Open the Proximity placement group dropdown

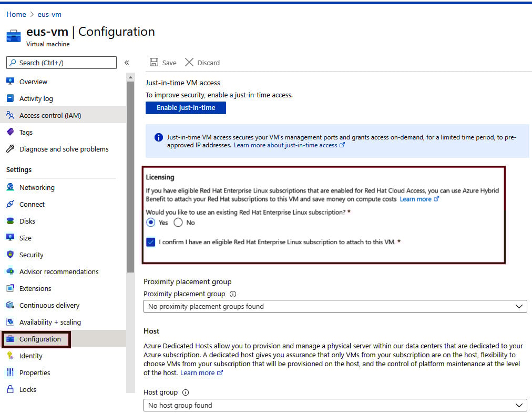tap(335, 306)
